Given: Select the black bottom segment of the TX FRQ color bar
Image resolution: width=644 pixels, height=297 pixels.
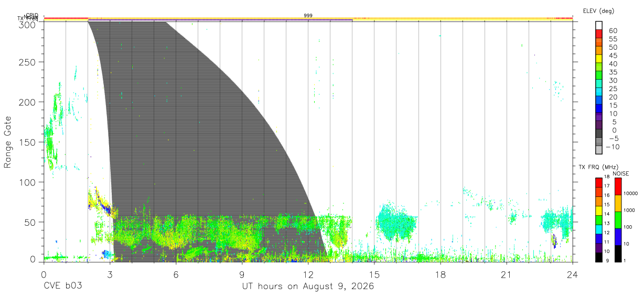Looking at the screenshot, I should click(x=599, y=256).
